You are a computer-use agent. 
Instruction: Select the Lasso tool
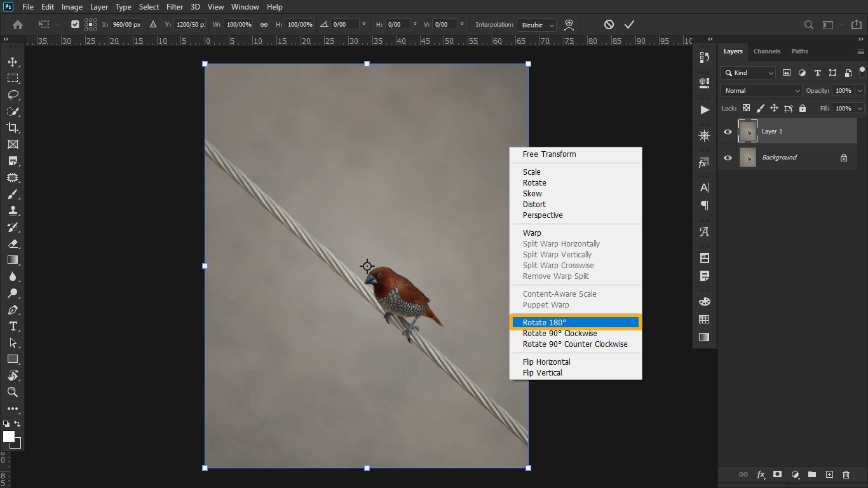13,95
